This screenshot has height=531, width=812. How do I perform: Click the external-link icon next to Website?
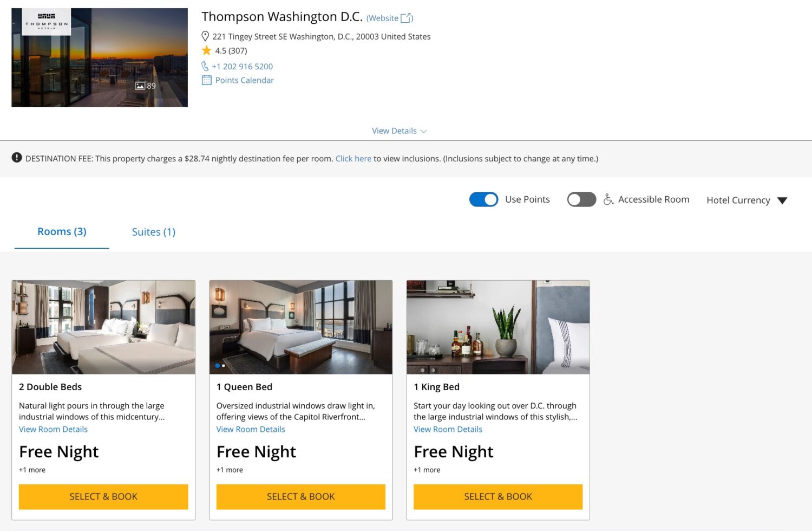point(407,17)
